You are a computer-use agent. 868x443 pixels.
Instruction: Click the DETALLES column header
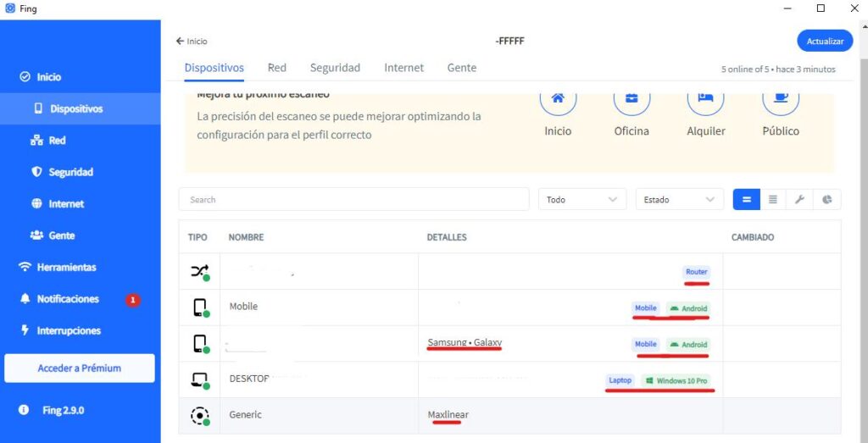[x=447, y=237]
